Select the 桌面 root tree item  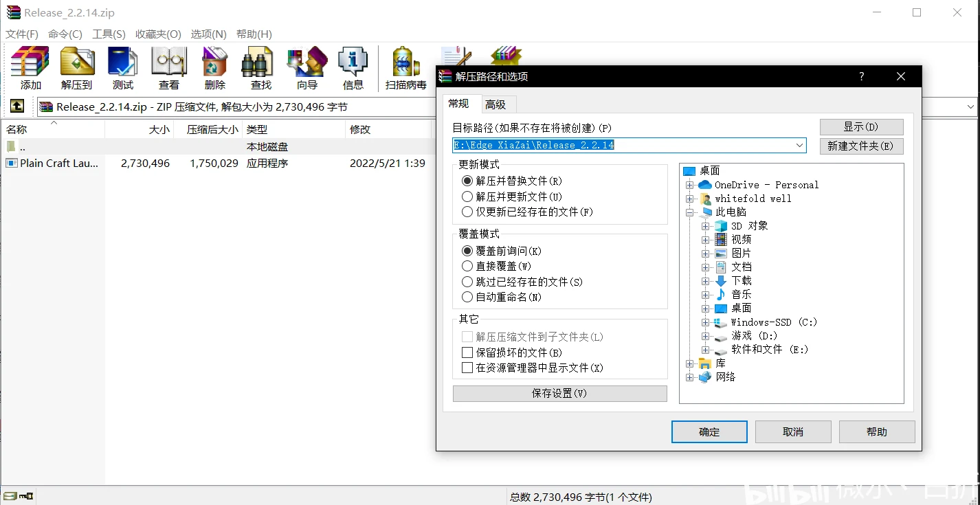pos(710,171)
